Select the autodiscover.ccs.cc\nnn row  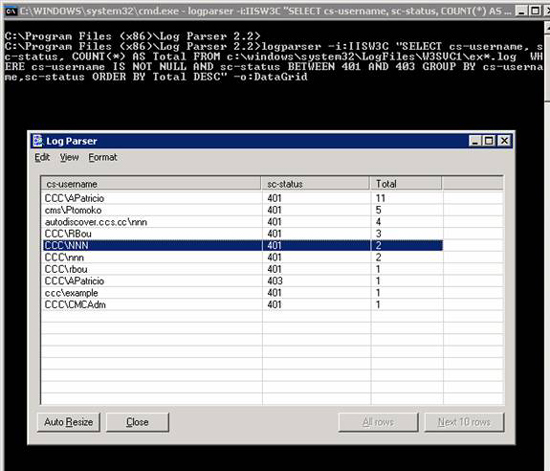[243, 222]
